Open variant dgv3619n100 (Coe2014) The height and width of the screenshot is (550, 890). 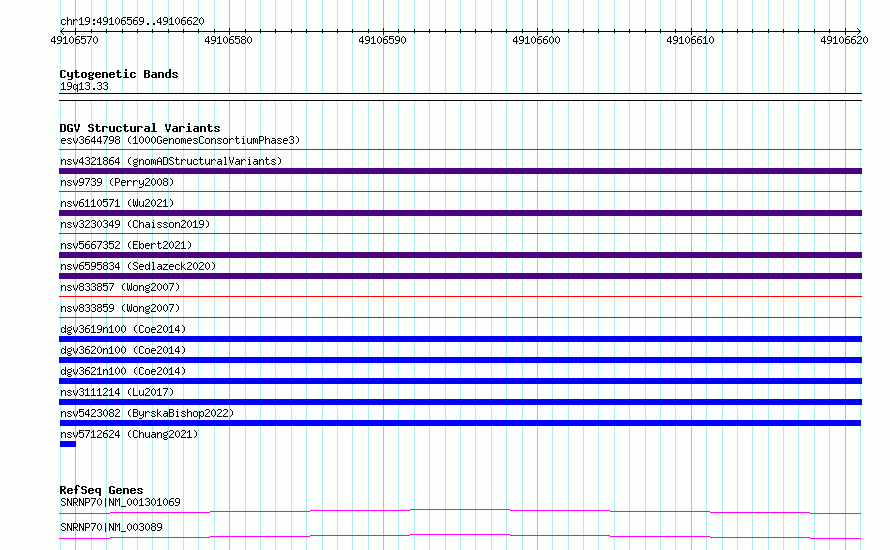click(x=123, y=329)
